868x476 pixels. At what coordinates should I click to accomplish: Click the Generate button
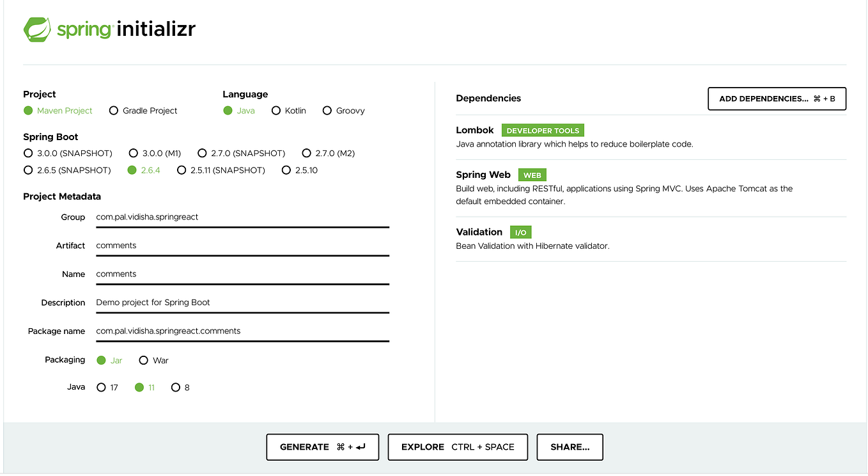click(x=322, y=447)
